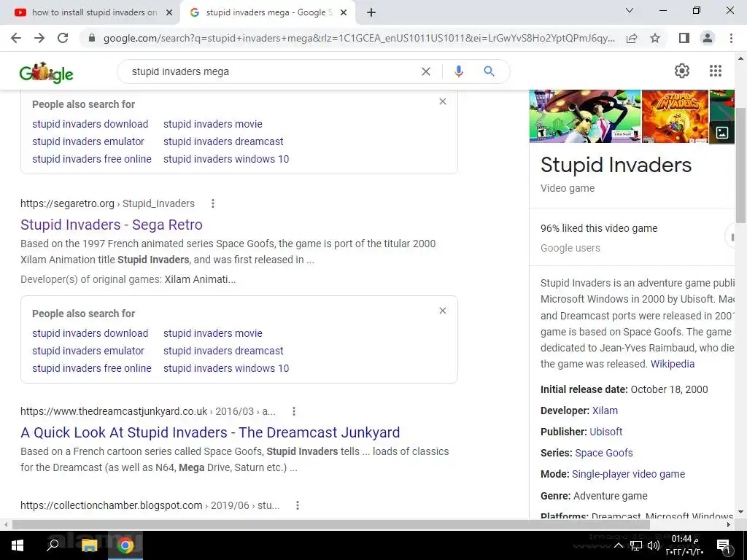The width and height of the screenshot is (747, 560).
Task: Open the Stupid Invaders character artwork thumbnail
Action: [x=585, y=116]
